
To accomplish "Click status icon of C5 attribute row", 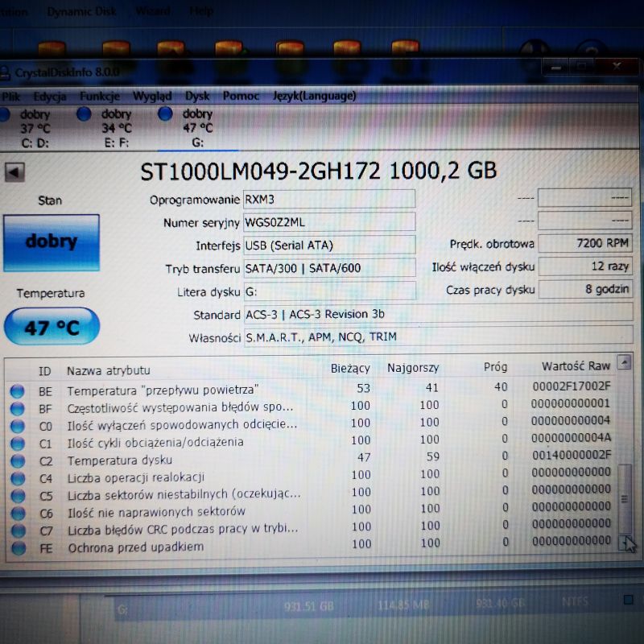I will (x=18, y=496).
